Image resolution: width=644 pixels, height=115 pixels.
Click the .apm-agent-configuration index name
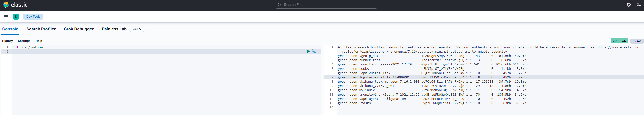(383, 99)
